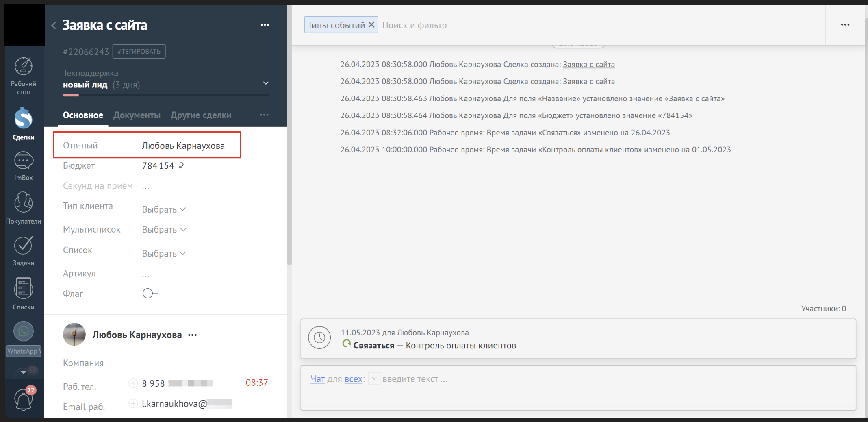Click the plus icon beside work email
This screenshot has height=422, width=868.
(133, 403)
